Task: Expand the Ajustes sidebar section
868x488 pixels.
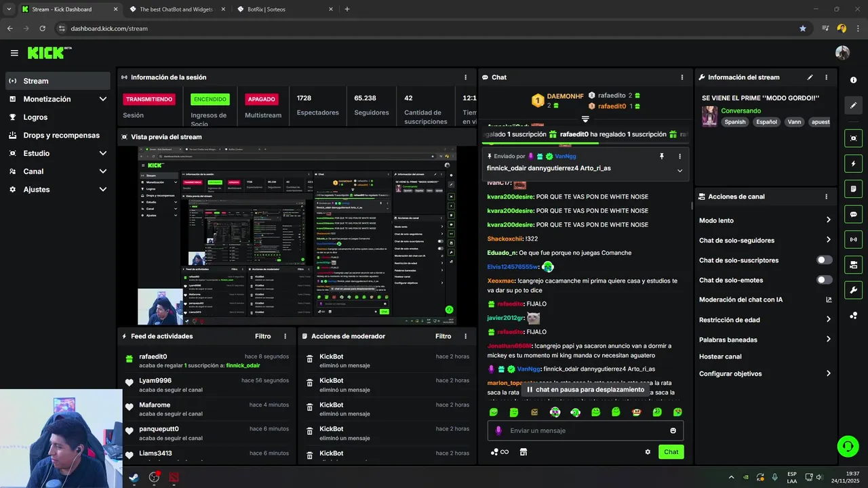Action: click(x=103, y=190)
